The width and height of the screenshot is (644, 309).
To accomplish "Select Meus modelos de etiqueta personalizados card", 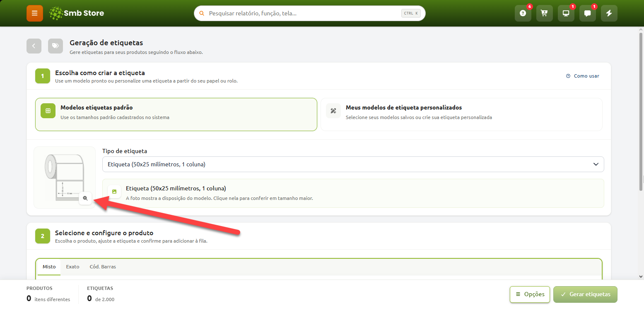I will click(x=461, y=114).
